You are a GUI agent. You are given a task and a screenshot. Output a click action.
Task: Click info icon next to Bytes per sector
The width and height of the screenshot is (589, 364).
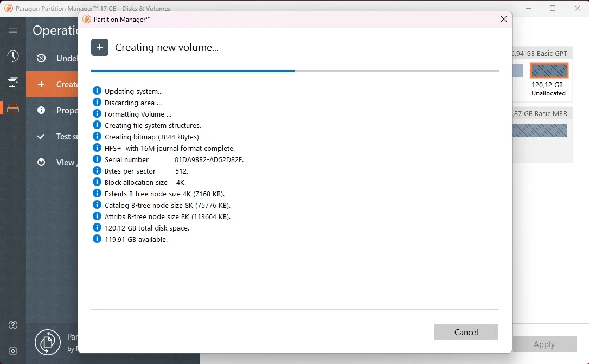coord(97,170)
